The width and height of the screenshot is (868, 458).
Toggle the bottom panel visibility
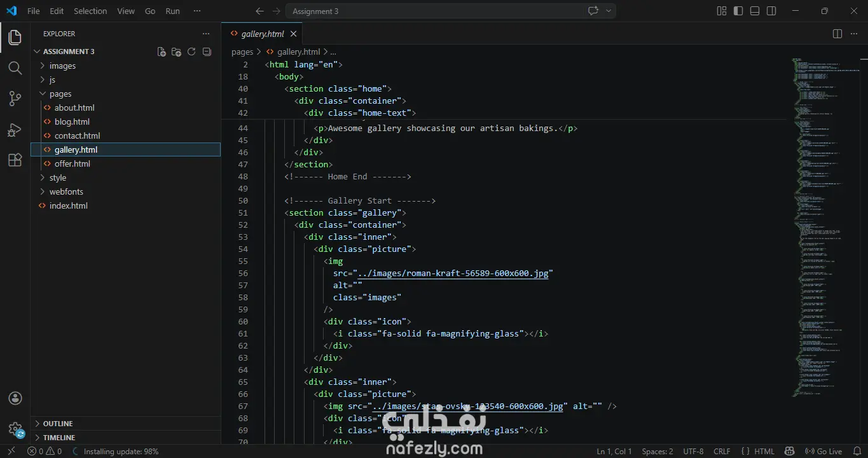[x=755, y=11]
